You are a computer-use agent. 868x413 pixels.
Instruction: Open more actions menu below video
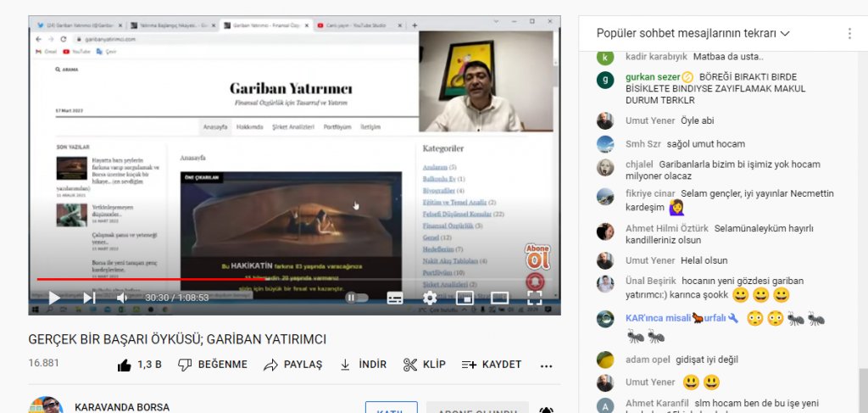coord(544,365)
